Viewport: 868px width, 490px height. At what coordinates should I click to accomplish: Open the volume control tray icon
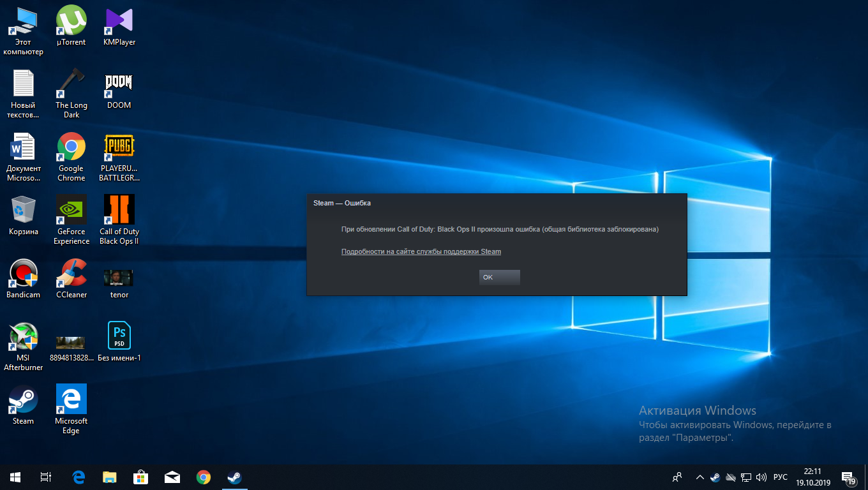tap(761, 477)
